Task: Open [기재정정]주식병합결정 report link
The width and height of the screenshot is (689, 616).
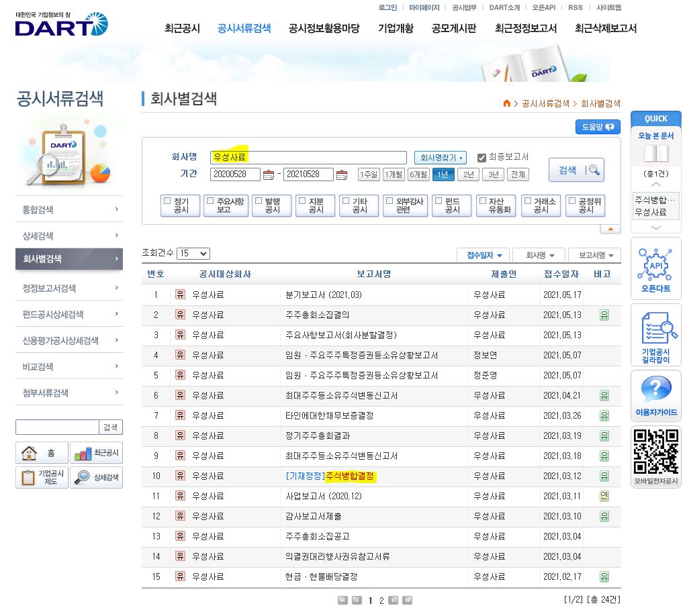Action: (x=330, y=476)
